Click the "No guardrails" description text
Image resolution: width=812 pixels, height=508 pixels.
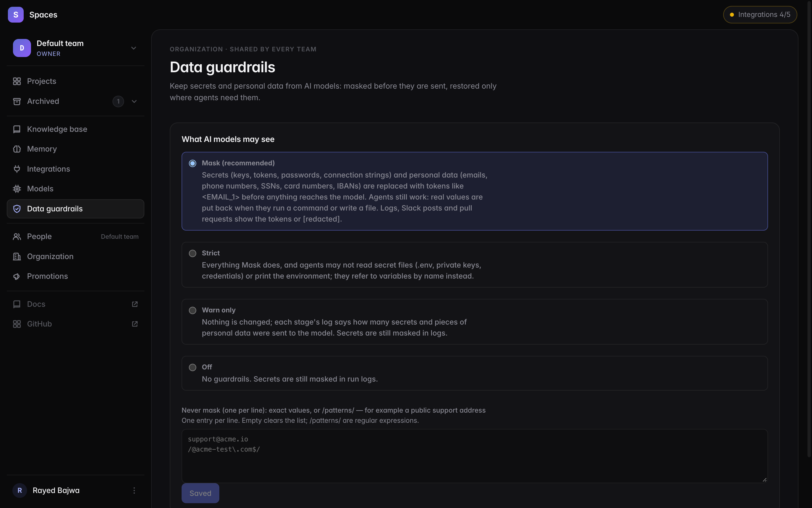pos(290,379)
